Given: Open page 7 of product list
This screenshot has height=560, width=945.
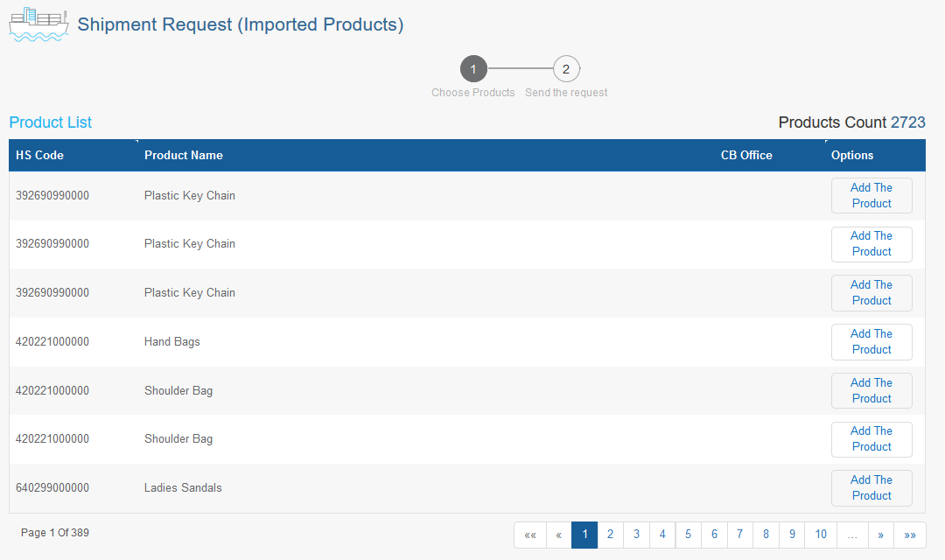Looking at the screenshot, I should click(740, 535).
